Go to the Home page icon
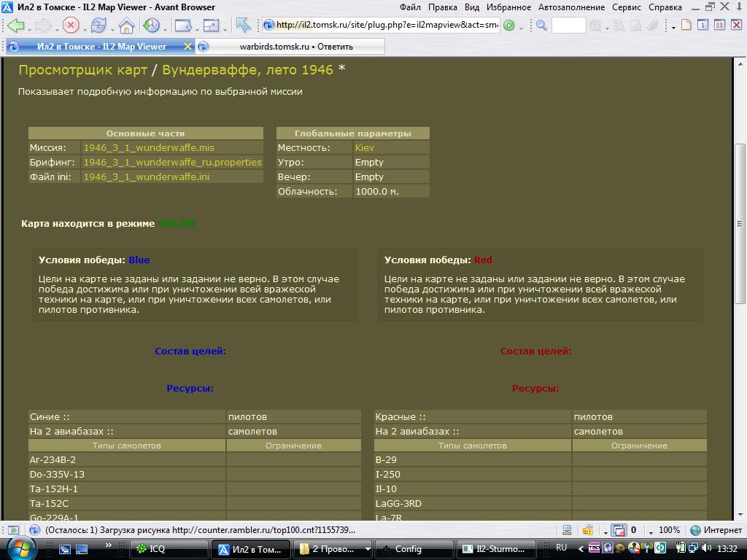 click(x=126, y=26)
